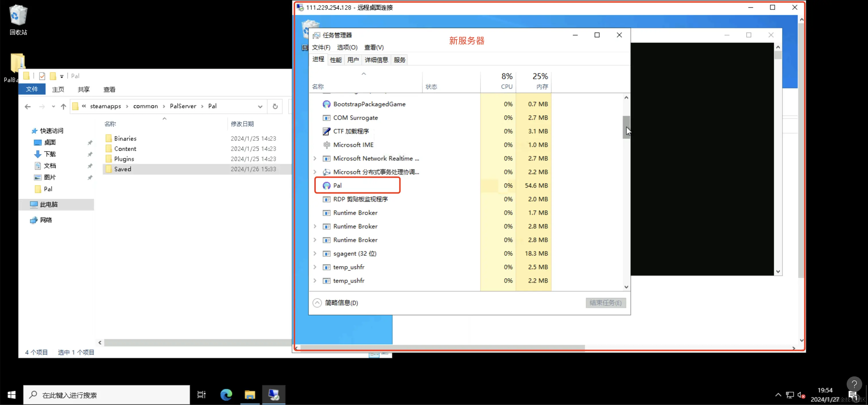Open the 文件 tab in File Explorer

(x=32, y=89)
